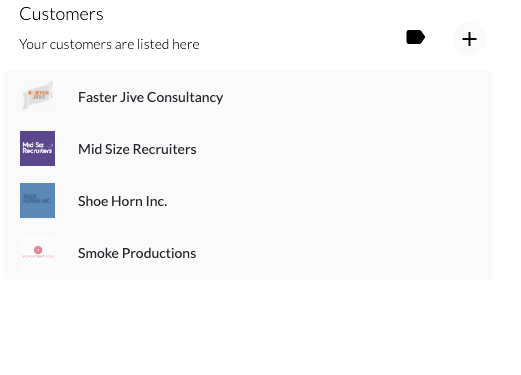The width and height of the screenshot is (521, 375).
Task: Open the Faster Jive Consultancy logo thumbnail
Action: coord(37,96)
